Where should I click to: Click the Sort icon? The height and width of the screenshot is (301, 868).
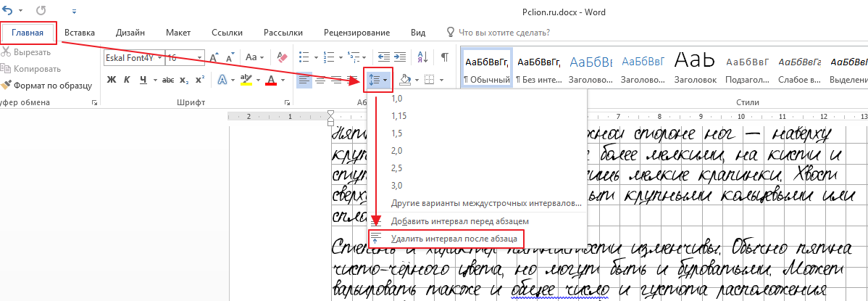[423, 57]
